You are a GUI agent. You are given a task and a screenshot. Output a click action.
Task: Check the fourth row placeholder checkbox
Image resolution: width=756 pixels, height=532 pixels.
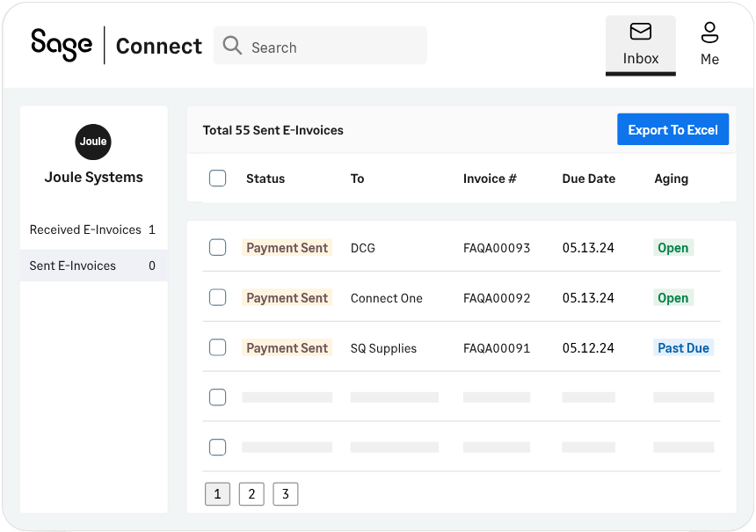tap(217, 397)
